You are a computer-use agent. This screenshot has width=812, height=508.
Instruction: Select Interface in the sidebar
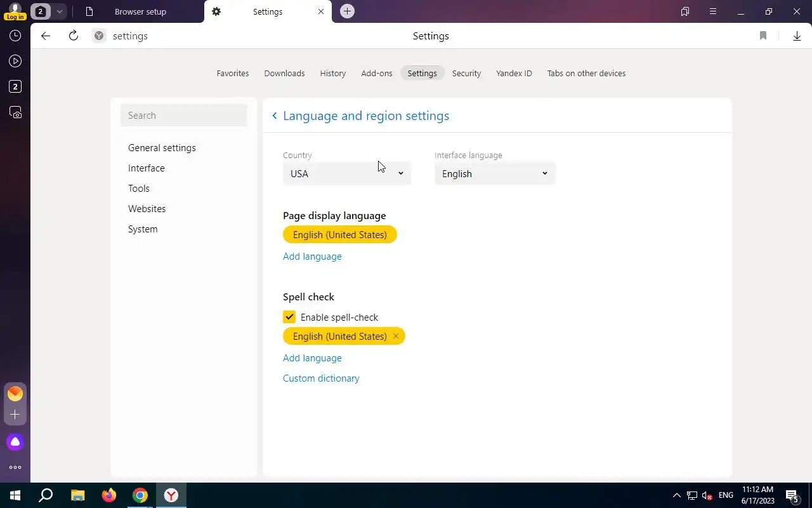[x=147, y=168]
